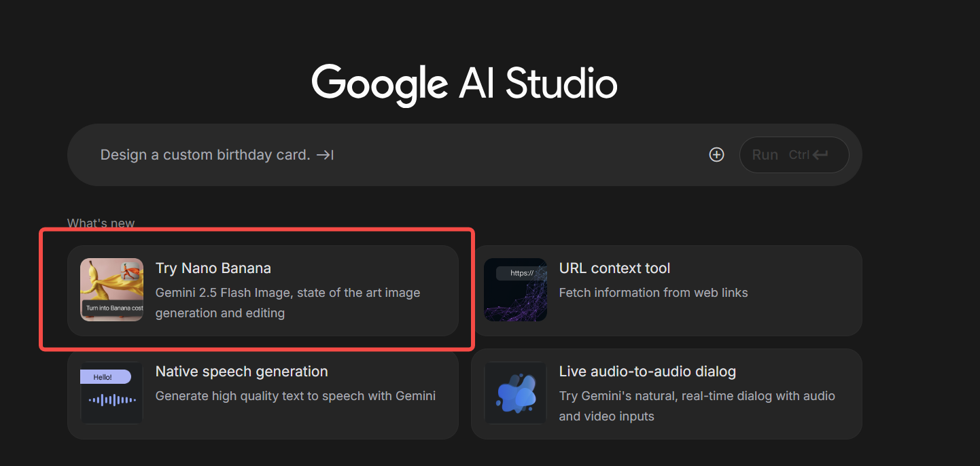The image size is (980, 466).
Task: Click the Google AI Studio title logo
Action: [x=464, y=84]
